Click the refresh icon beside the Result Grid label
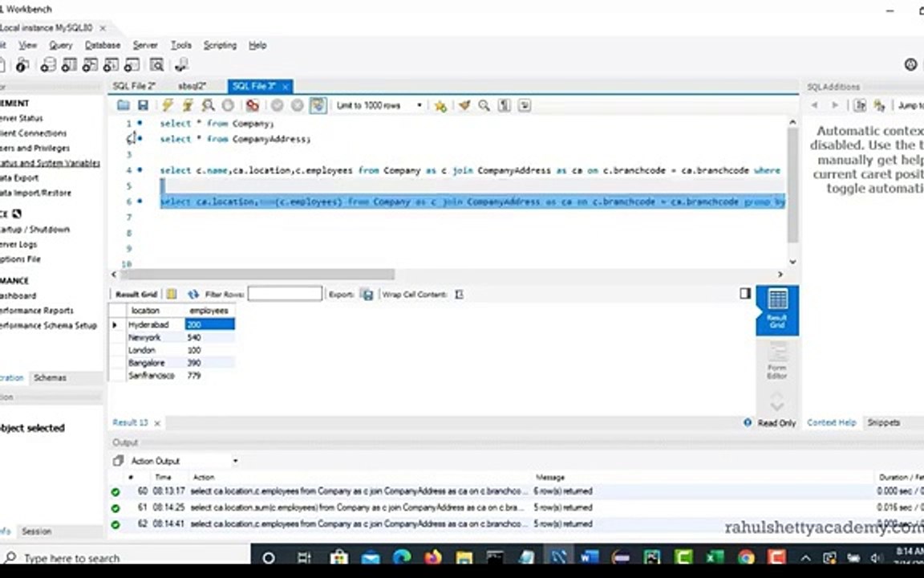This screenshot has width=924, height=578. (192, 294)
